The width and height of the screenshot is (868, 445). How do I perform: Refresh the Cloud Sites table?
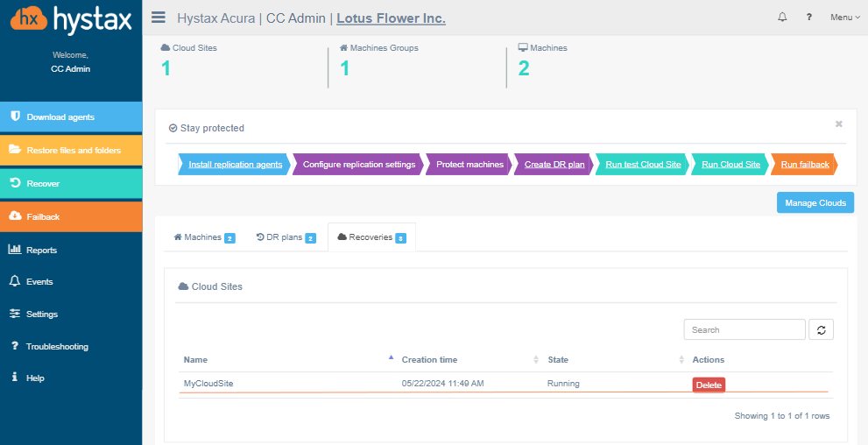821,330
